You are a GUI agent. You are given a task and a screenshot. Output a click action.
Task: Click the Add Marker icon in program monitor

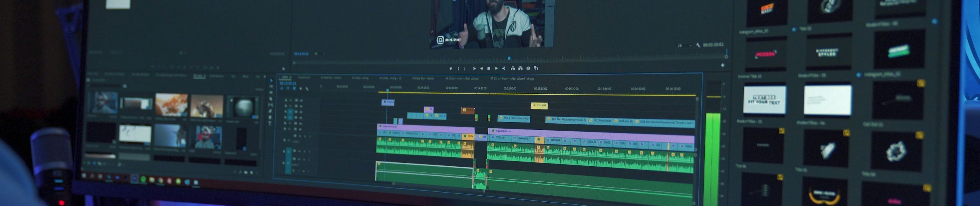tap(451, 69)
